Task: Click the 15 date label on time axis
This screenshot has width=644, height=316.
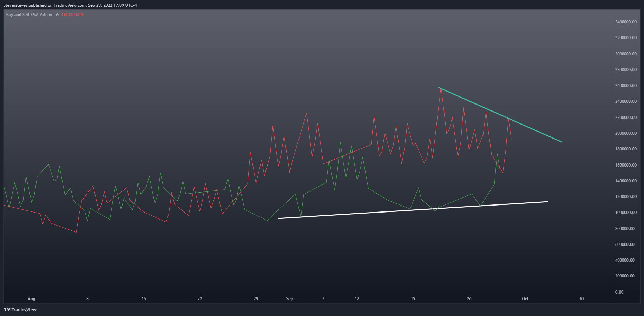Action: click(x=144, y=299)
